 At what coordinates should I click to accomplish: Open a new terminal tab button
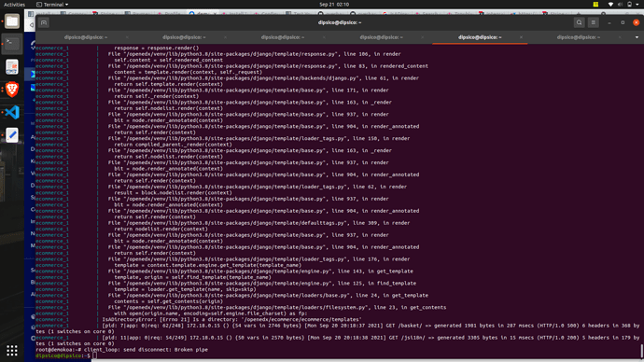click(44, 22)
